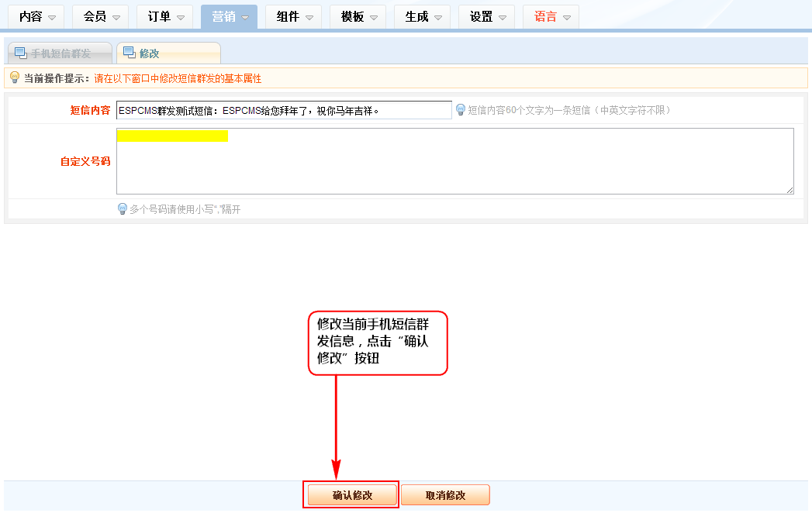This screenshot has width=812, height=513.
Task: Open the red 语言 menu
Action: tap(551, 16)
